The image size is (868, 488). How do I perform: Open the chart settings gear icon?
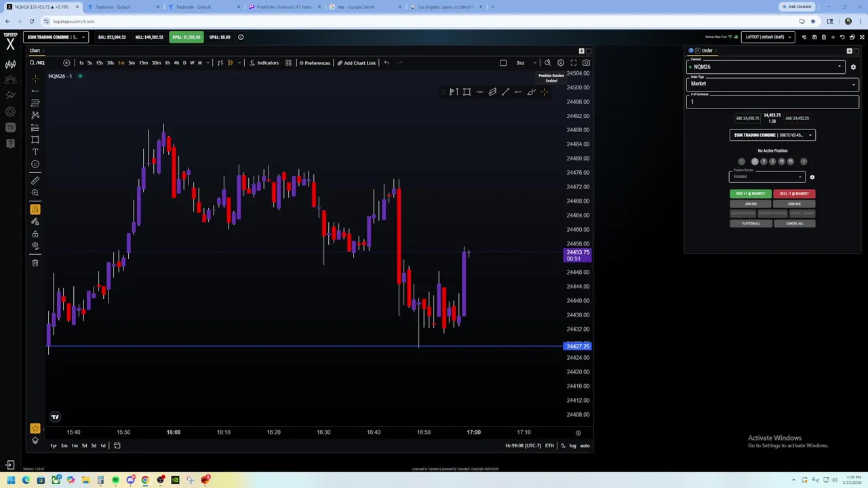(x=560, y=63)
